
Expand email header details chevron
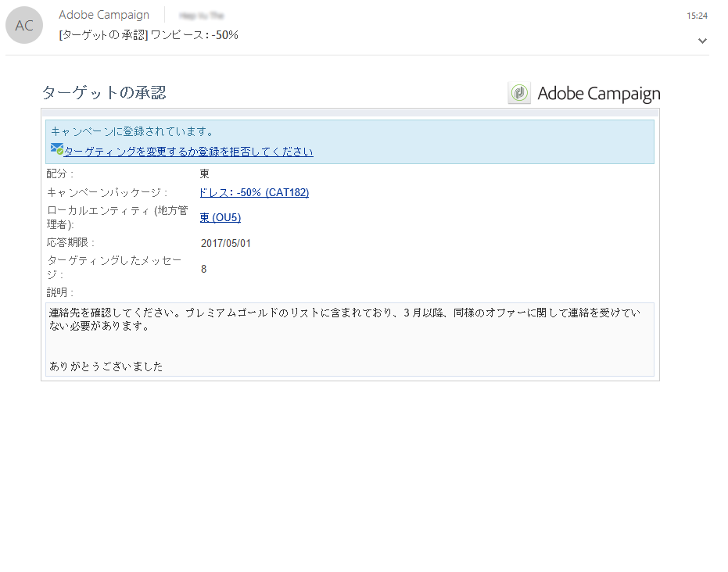click(702, 41)
